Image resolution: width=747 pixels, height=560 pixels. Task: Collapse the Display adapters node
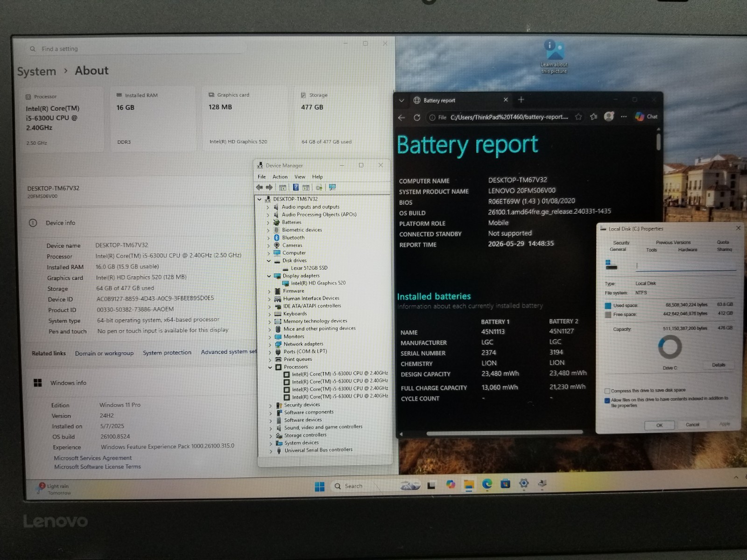point(269,276)
